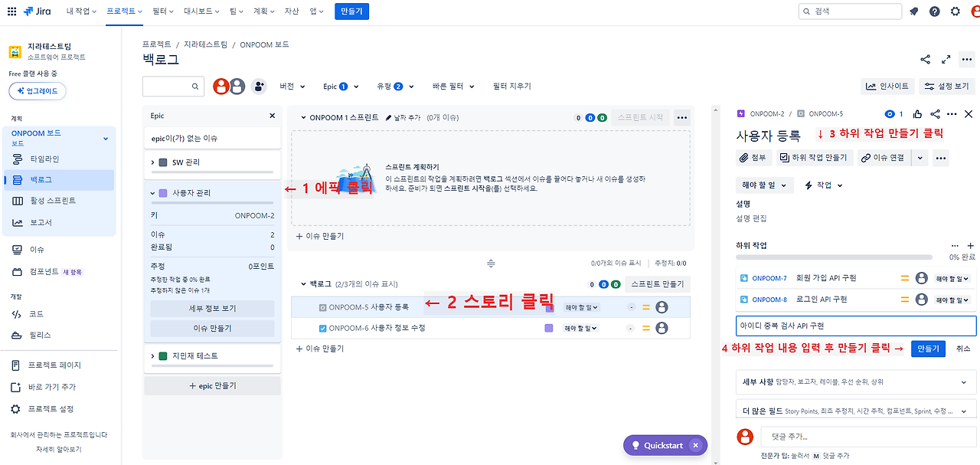Click the subtask summary input field
Screen dimensions: 980x465
[x=855, y=326]
